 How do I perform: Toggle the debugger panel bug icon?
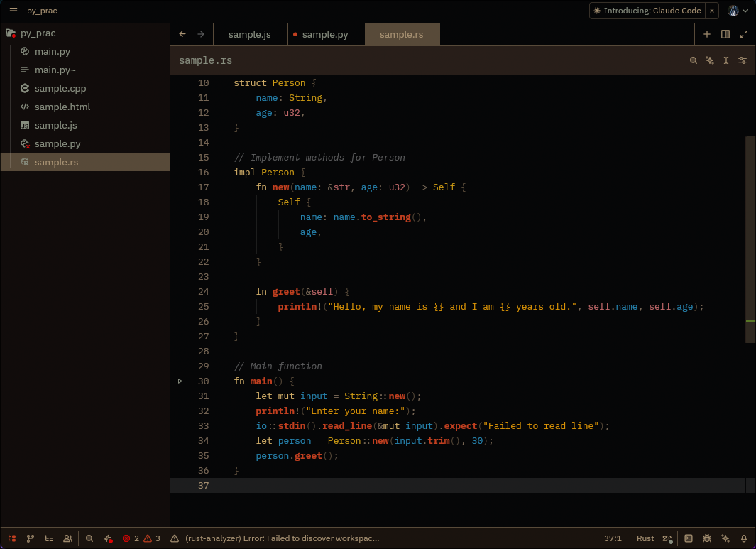707,538
